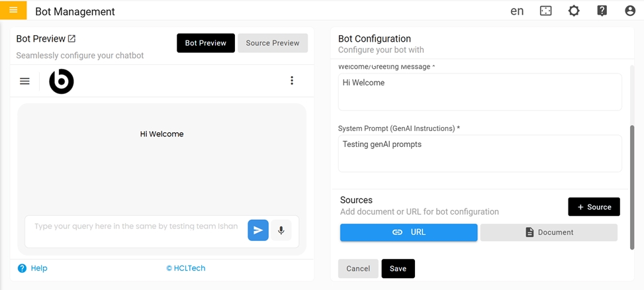Click the fullscreen toggle icon in header
644x290 pixels.
[545, 11]
